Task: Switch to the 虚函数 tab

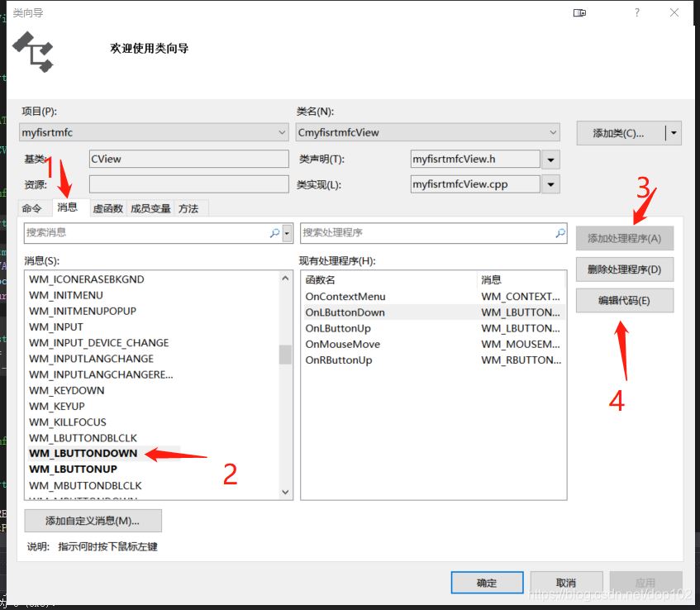Action: pyautogui.click(x=108, y=208)
